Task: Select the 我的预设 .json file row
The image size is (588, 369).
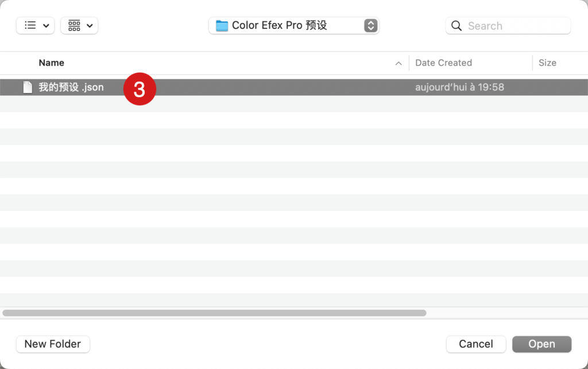Action: [x=294, y=87]
